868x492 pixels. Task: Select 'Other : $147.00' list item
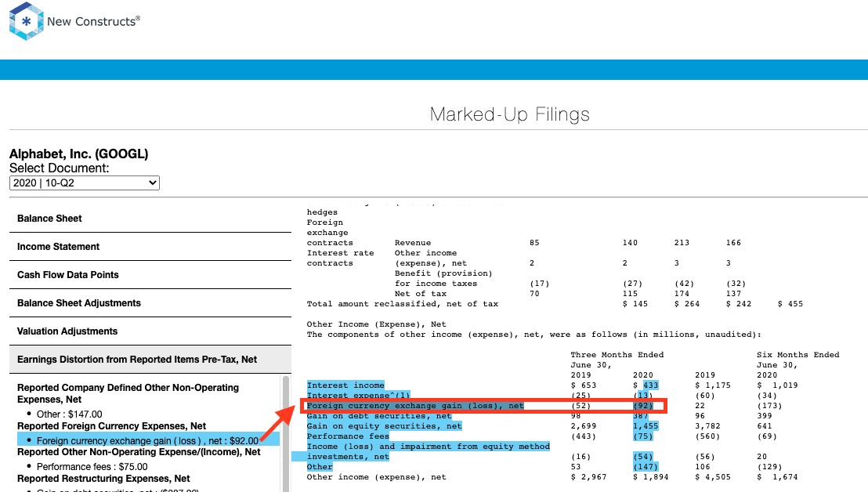click(x=69, y=414)
